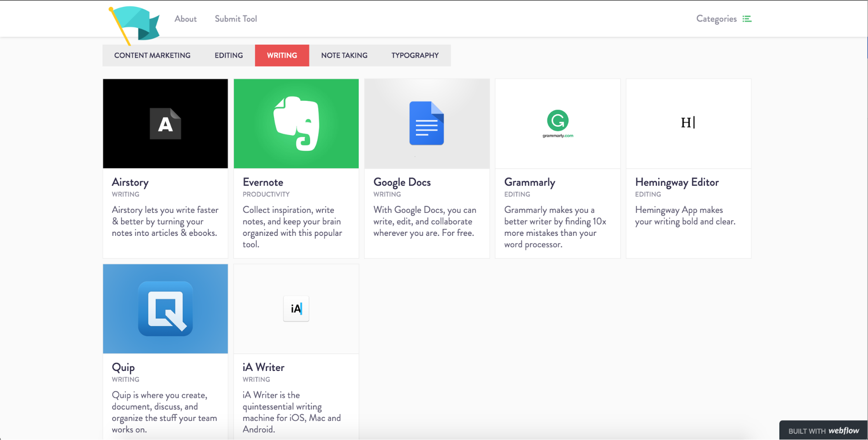Click WRITING category label under Airstory
This screenshot has width=868, height=440.
point(125,194)
